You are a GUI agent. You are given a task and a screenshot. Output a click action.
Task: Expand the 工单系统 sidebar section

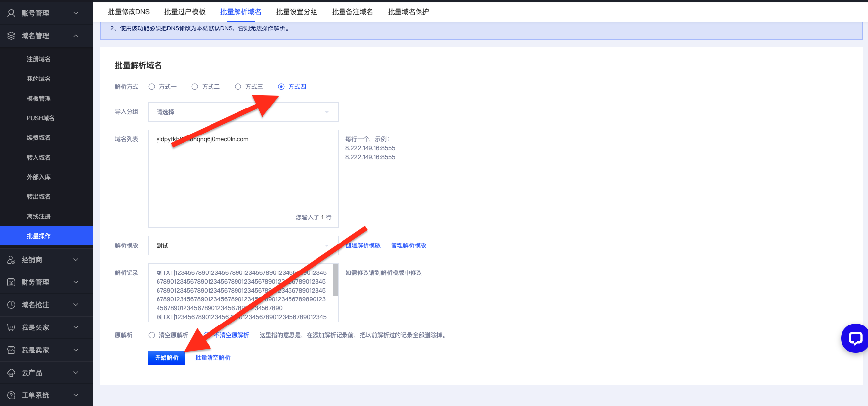click(47, 395)
